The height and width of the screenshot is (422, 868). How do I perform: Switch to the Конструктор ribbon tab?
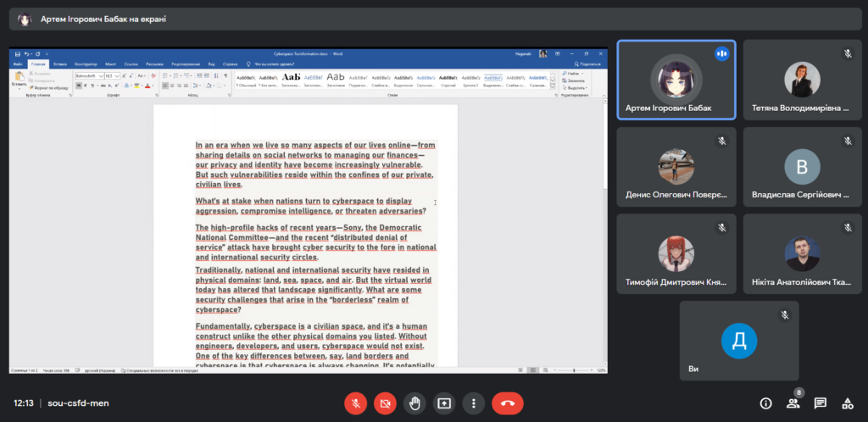pyautogui.click(x=86, y=64)
